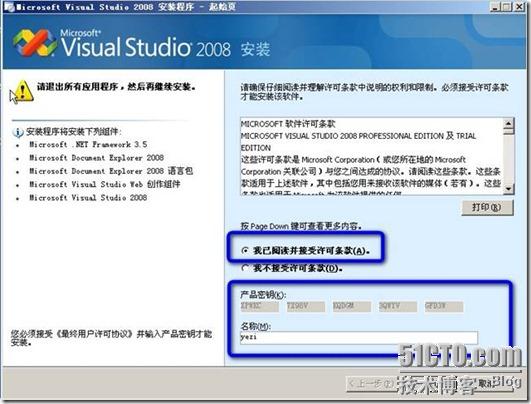531x404 pixels.
Task: Click the blue info icon beside 安装程序将安装下列组件
Action: click(x=18, y=132)
